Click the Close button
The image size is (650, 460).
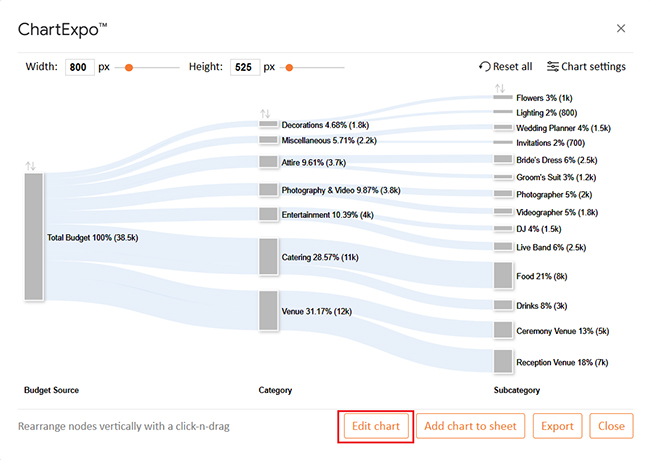point(611,426)
